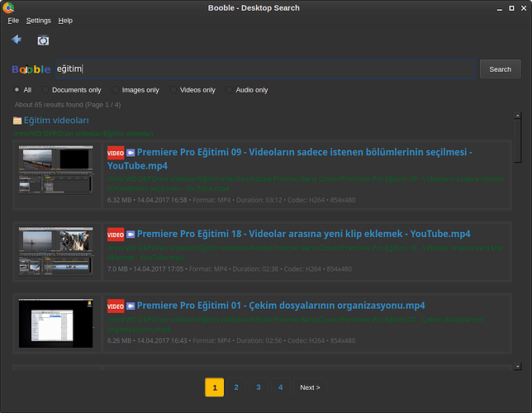Click the results scrollbar down arrow

(x=517, y=367)
